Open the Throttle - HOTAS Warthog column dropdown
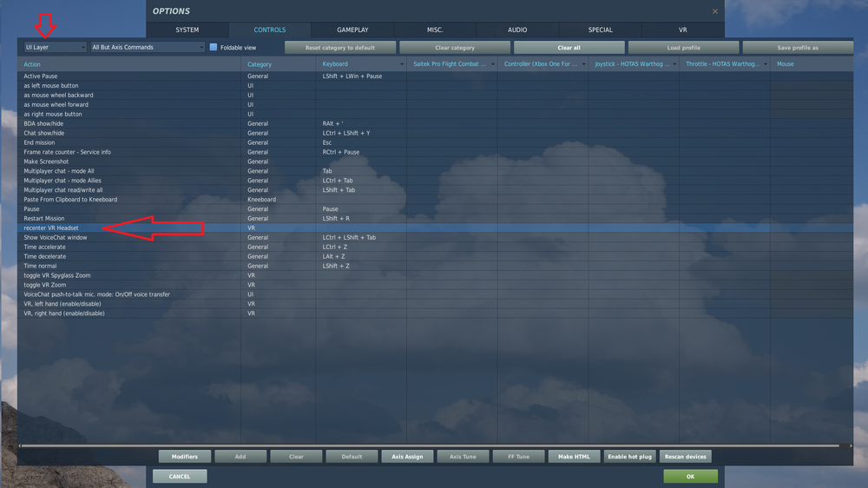This screenshot has width=868, height=488. click(766, 64)
